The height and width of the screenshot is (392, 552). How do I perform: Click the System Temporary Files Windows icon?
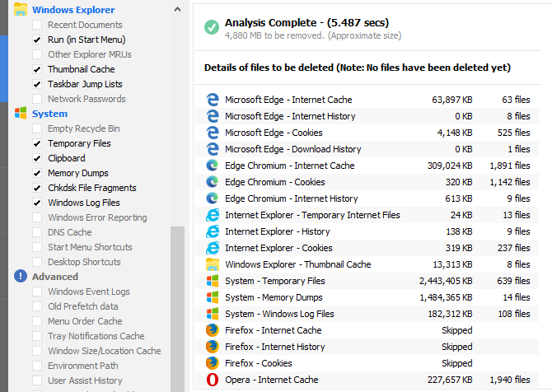point(213,281)
